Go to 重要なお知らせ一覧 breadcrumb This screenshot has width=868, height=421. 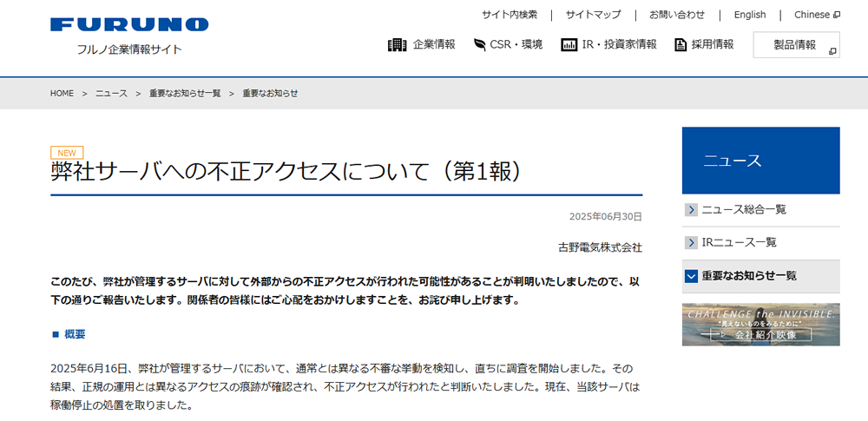185,94
